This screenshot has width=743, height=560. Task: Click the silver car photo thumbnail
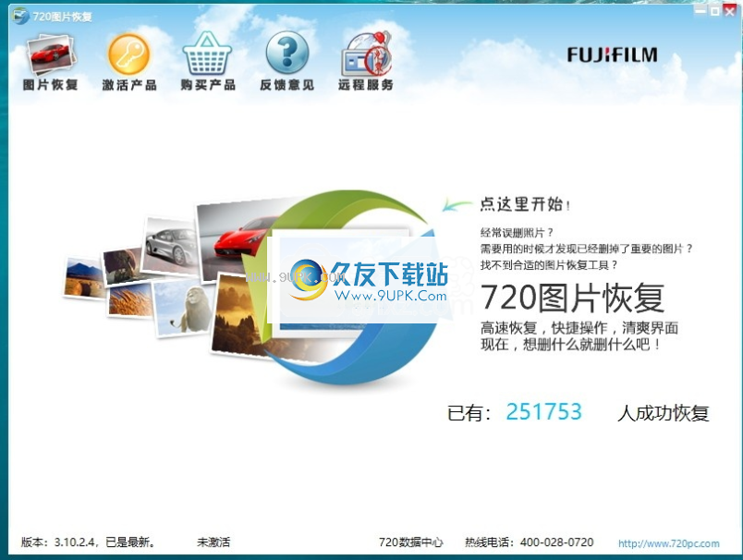pos(171,246)
